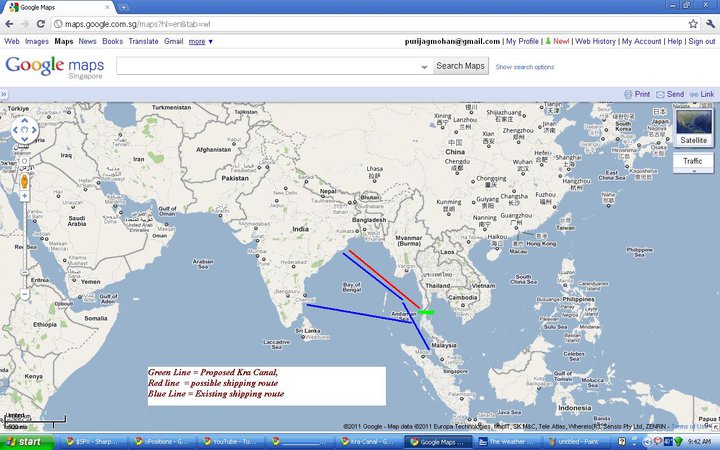720x450 pixels.
Task: Click the Send envelope link
Action: click(x=670, y=94)
